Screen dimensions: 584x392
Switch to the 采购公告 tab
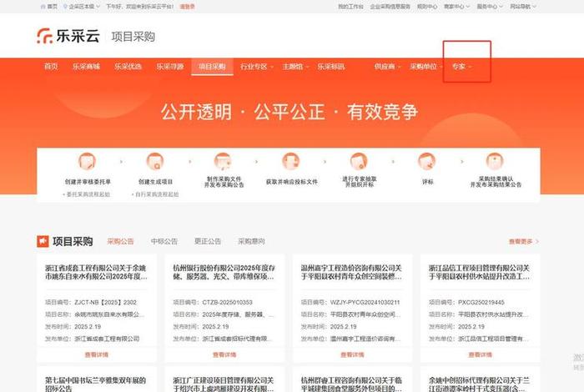click(120, 241)
